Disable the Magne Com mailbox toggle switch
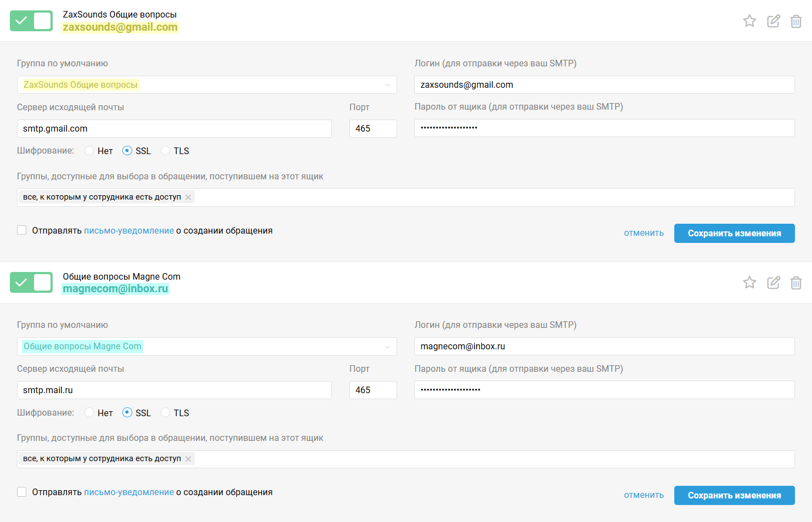This screenshot has height=522, width=812. click(31, 282)
